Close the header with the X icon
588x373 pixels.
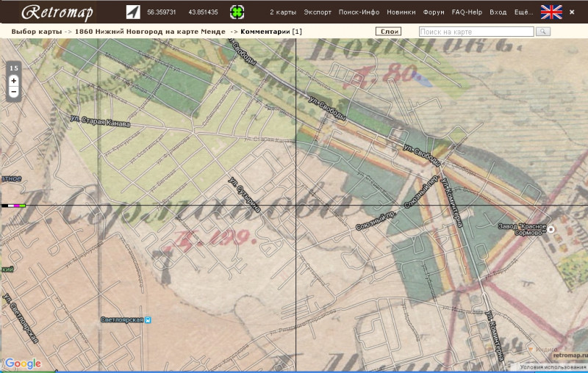572,12
